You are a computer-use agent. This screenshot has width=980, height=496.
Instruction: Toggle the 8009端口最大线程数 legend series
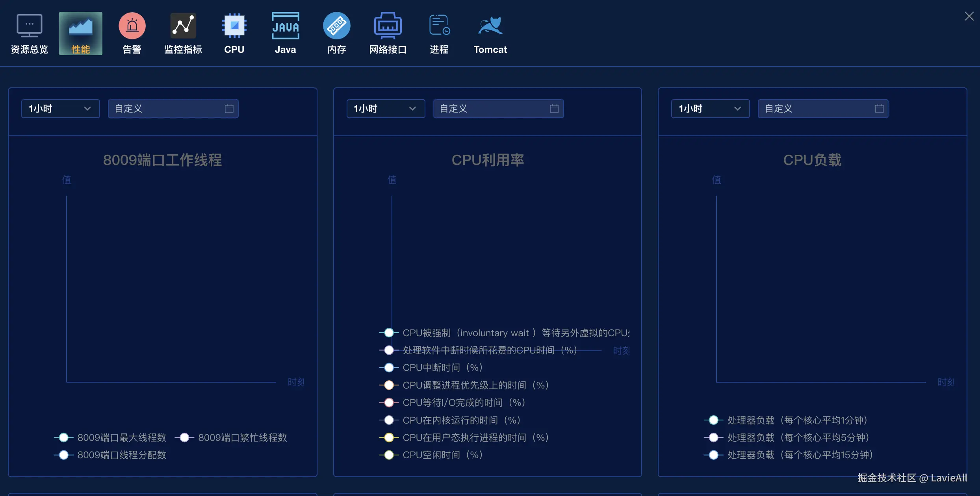pyautogui.click(x=121, y=437)
